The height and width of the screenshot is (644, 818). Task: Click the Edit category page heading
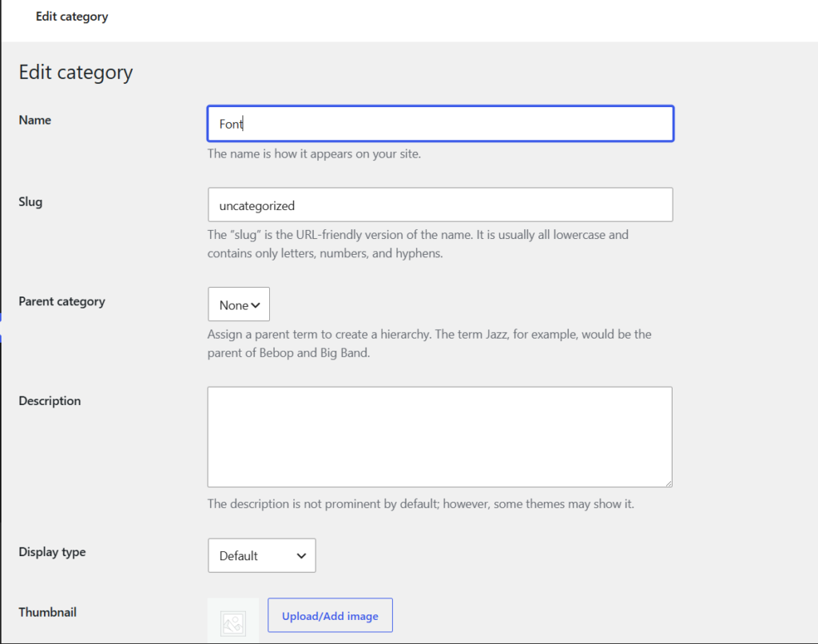coord(76,72)
